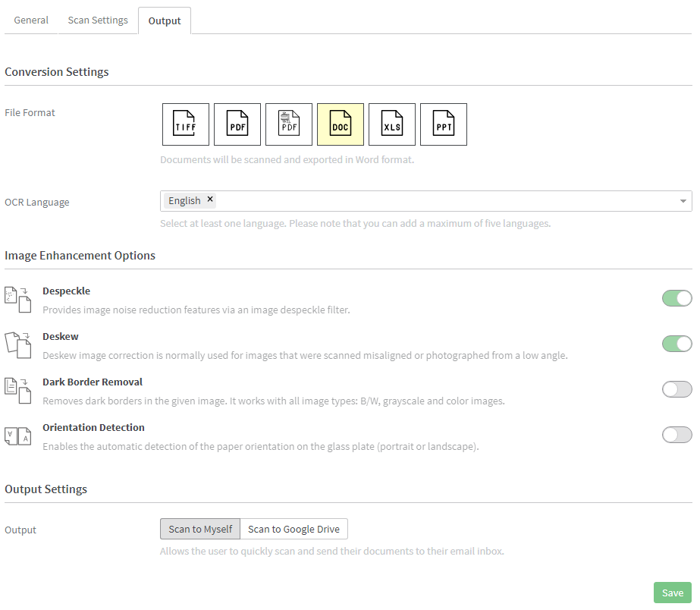Pick the PPT file format icon

pyautogui.click(x=444, y=124)
